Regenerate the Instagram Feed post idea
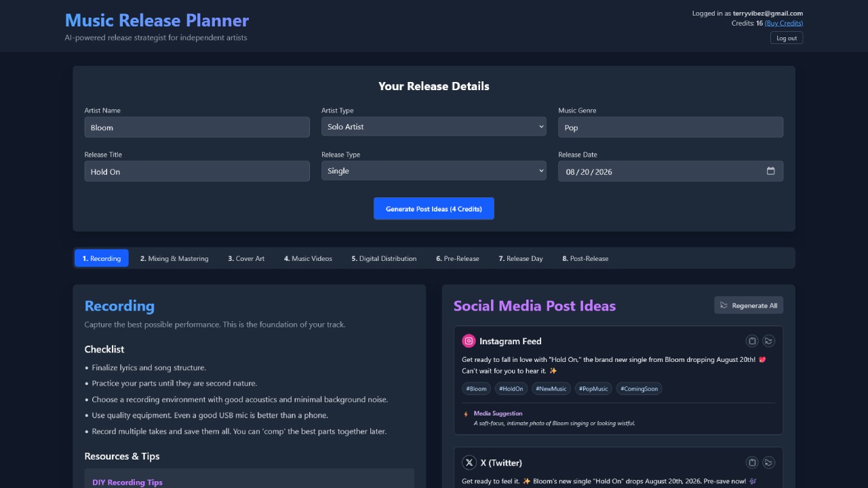 point(768,341)
